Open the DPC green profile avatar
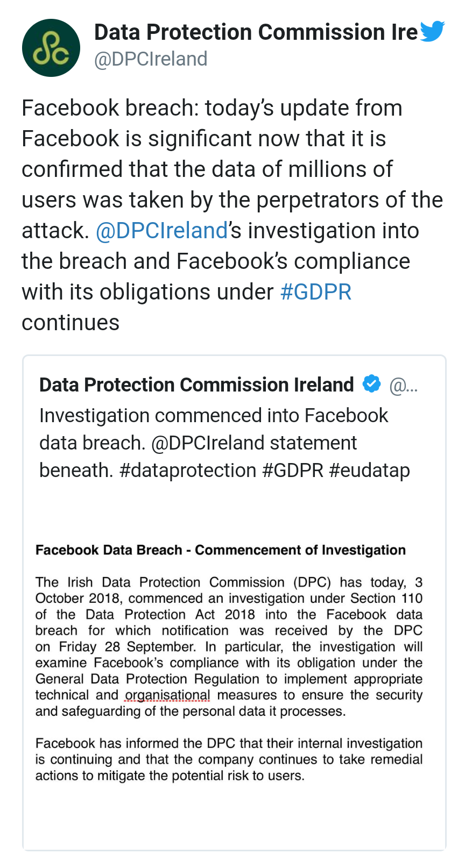This screenshot has width=465, height=868. [x=51, y=48]
